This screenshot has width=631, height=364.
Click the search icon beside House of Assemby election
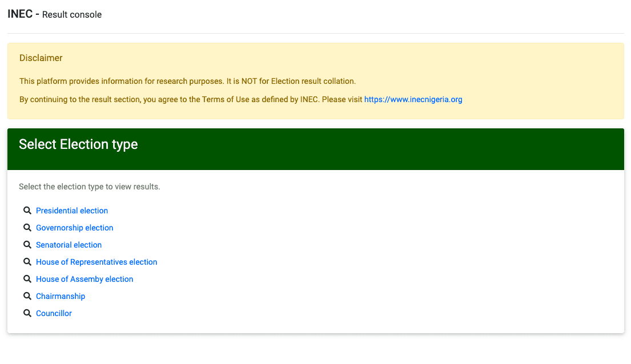pyautogui.click(x=27, y=279)
